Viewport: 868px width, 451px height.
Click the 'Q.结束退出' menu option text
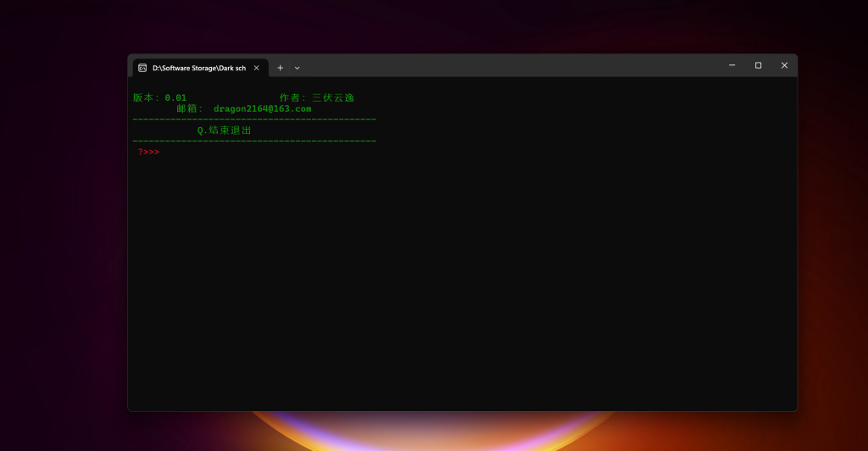point(224,130)
